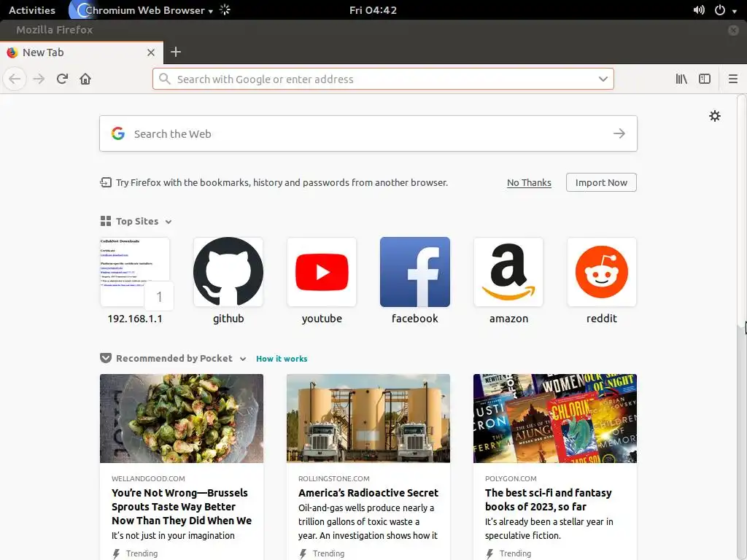The height and width of the screenshot is (560, 747).
Task: Click the Google logo in search box
Action: (x=118, y=133)
